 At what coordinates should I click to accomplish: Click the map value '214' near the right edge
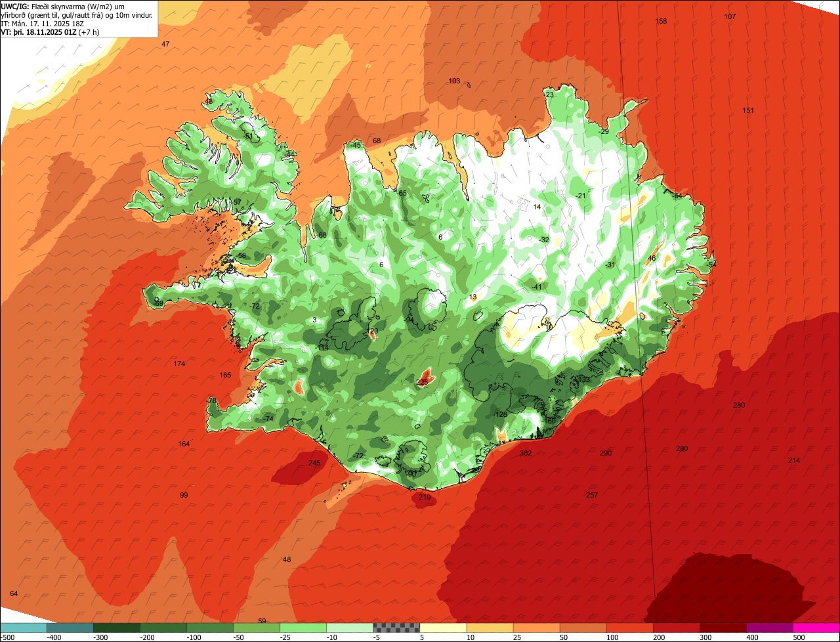(794, 460)
